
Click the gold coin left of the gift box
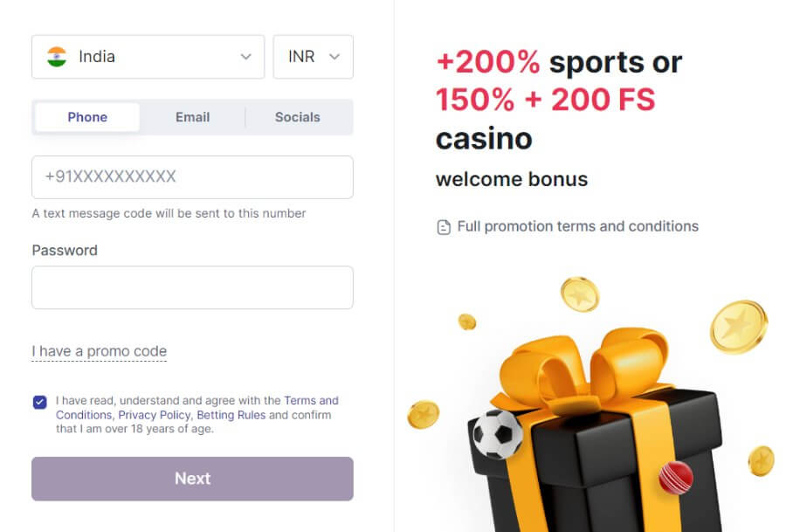[x=424, y=414]
